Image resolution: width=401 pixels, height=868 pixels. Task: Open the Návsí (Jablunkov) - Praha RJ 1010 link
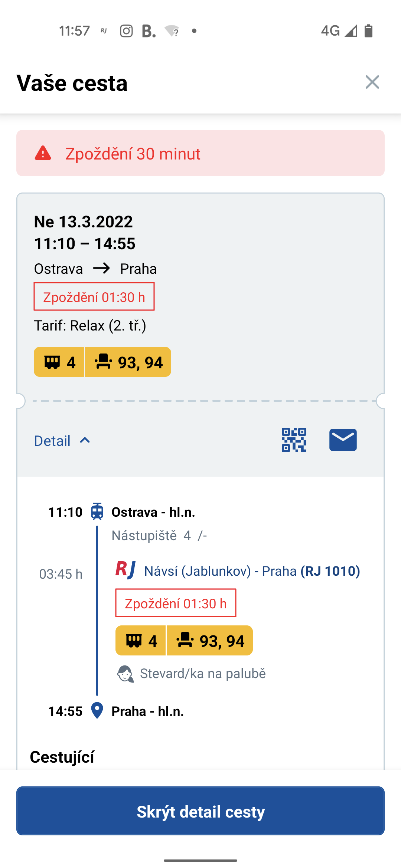click(252, 571)
